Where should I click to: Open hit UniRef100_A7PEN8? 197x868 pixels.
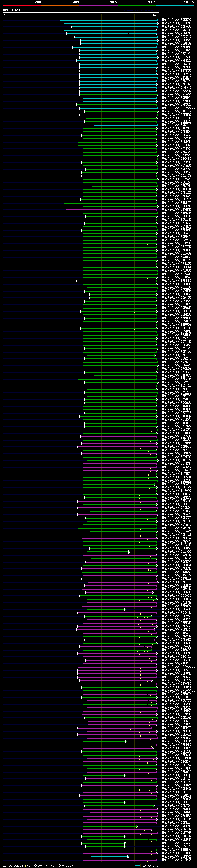tap(176, 33)
